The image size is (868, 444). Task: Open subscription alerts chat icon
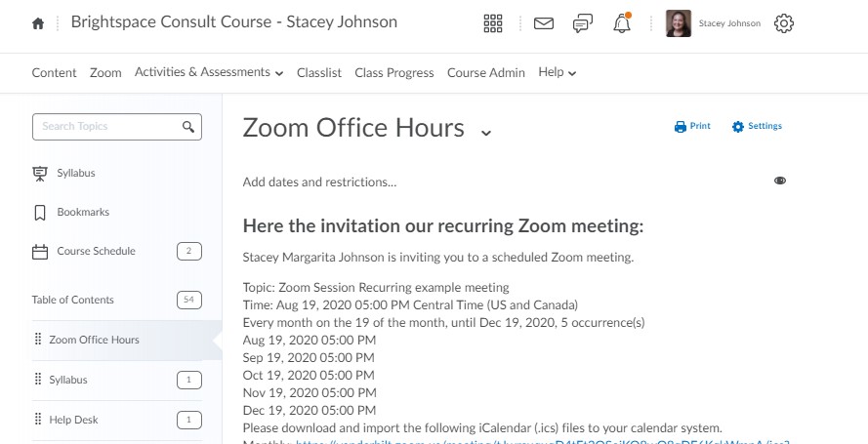583,23
